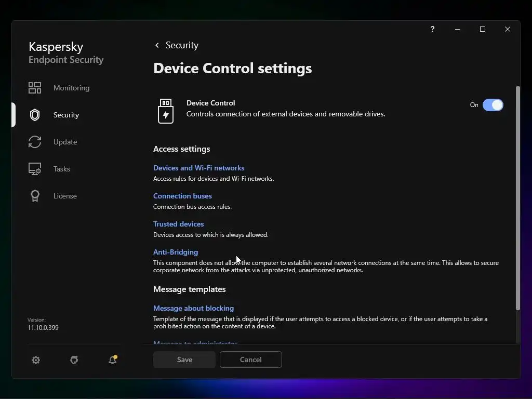
Task: Open Connection buses settings
Action: pyautogui.click(x=182, y=196)
